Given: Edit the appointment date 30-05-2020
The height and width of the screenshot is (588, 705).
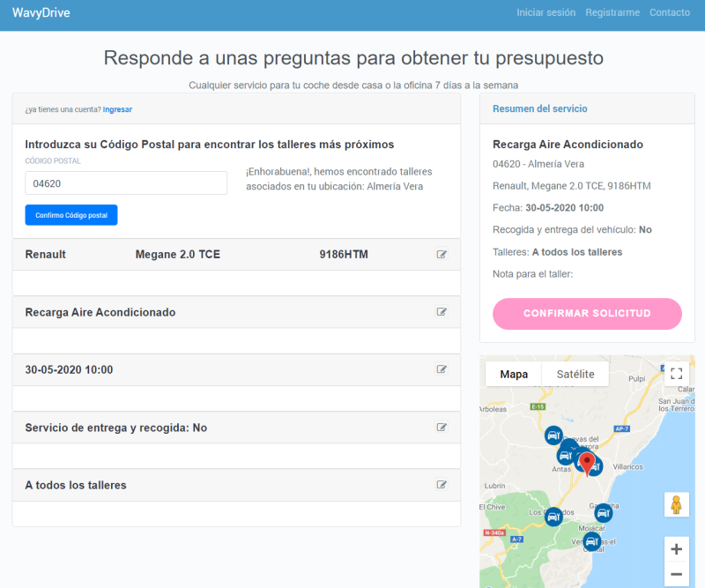Looking at the screenshot, I should tap(442, 369).
